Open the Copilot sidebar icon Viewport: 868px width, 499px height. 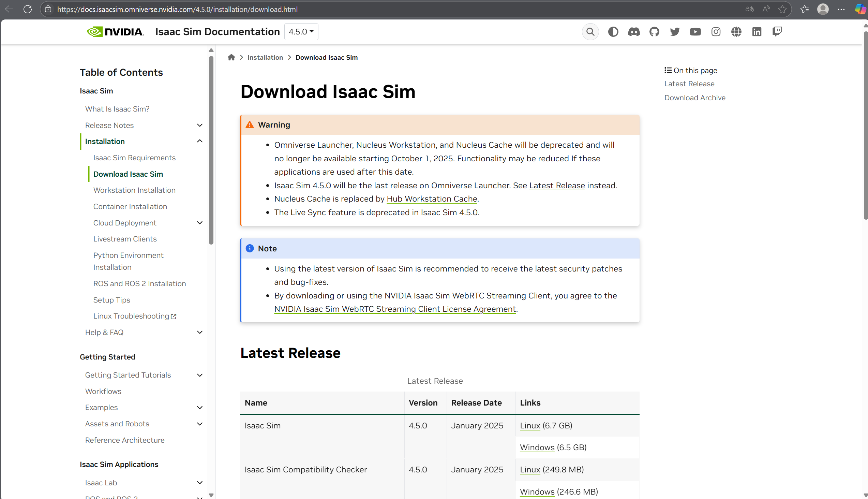[860, 9]
